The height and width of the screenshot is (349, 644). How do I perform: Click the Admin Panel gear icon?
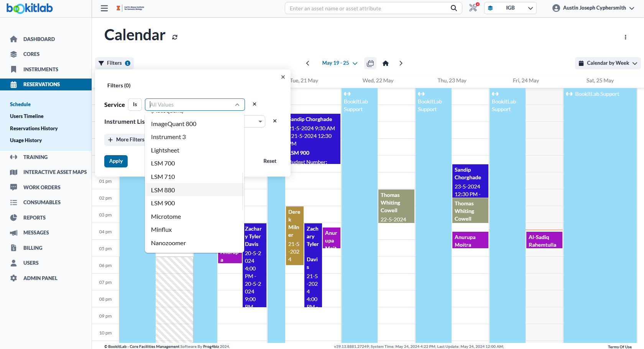(14, 278)
